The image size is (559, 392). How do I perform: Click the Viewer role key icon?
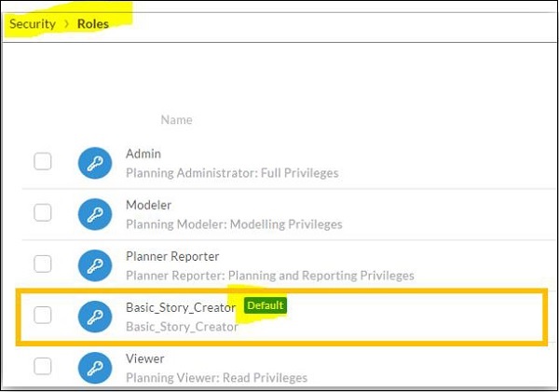pyautogui.click(x=95, y=367)
